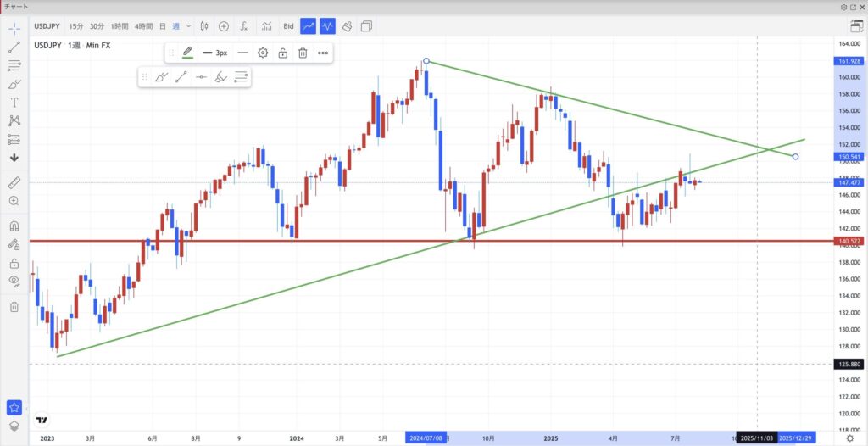The width and height of the screenshot is (868, 446).
Task: Change line color with the pencil swatch
Action: [x=187, y=53]
